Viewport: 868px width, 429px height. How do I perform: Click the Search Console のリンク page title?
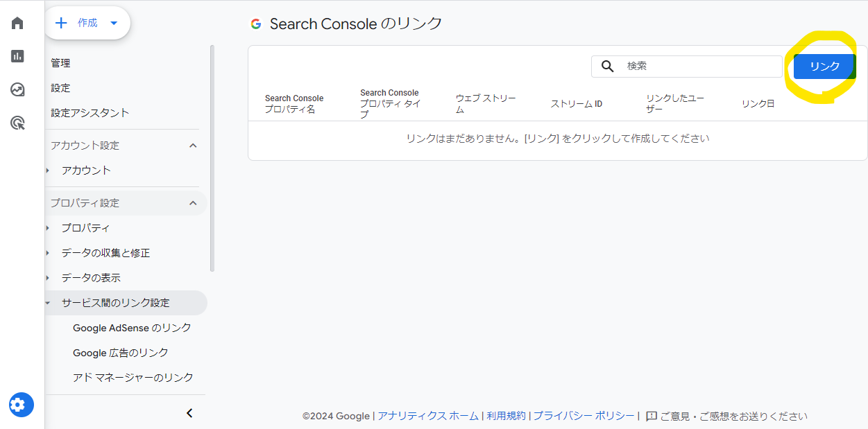click(356, 24)
